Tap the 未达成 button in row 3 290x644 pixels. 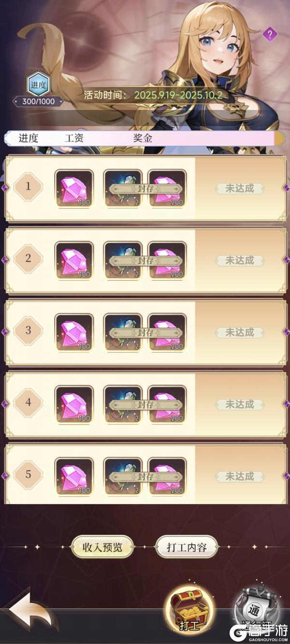click(x=240, y=332)
